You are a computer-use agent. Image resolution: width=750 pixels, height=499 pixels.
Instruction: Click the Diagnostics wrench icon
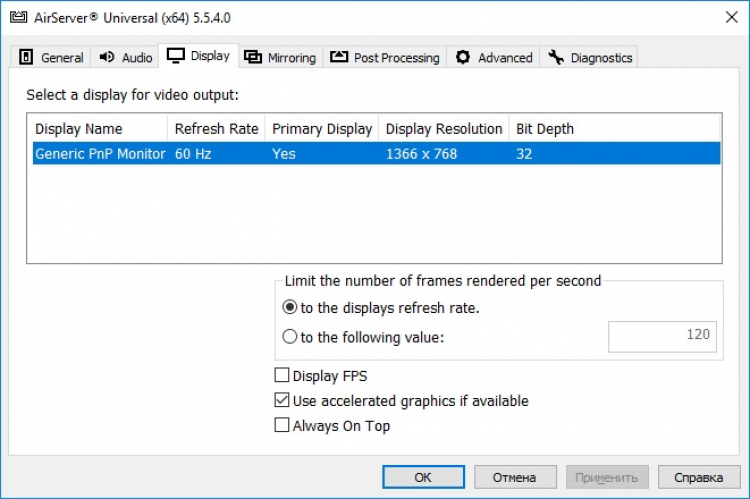[556, 57]
